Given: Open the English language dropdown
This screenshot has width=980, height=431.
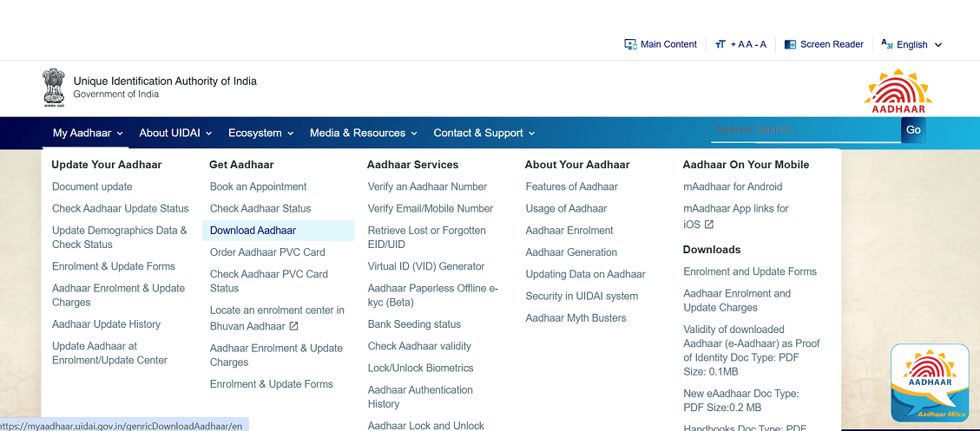Looking at the screenshot, I should pyautogui.click(x=912, y=44).
